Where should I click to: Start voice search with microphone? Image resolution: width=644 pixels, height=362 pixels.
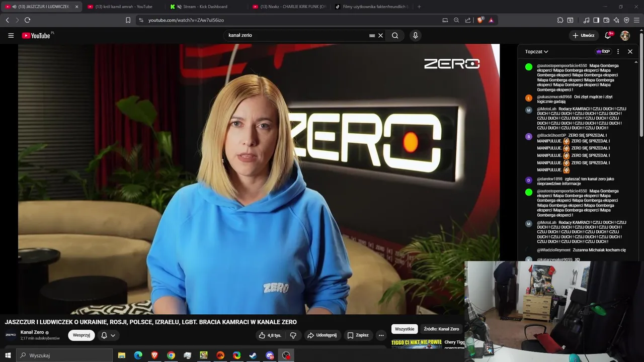[415, 36]
